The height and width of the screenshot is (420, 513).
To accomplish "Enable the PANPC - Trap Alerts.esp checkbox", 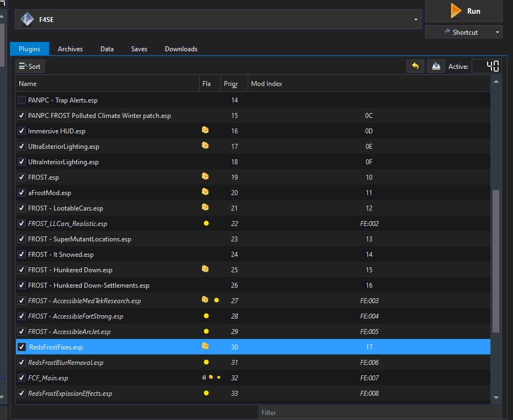I will tap(22, 100).
